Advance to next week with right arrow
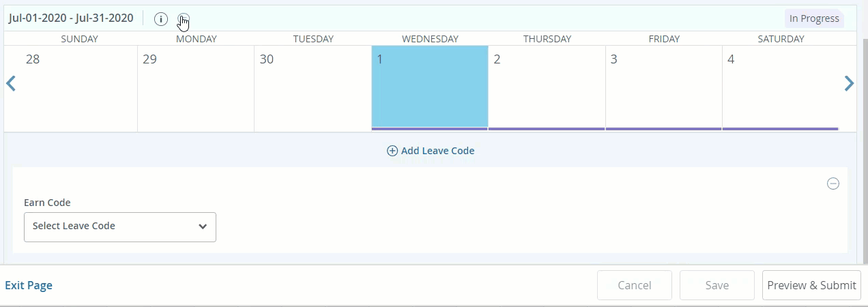The image size is (868, 307). 849,84
